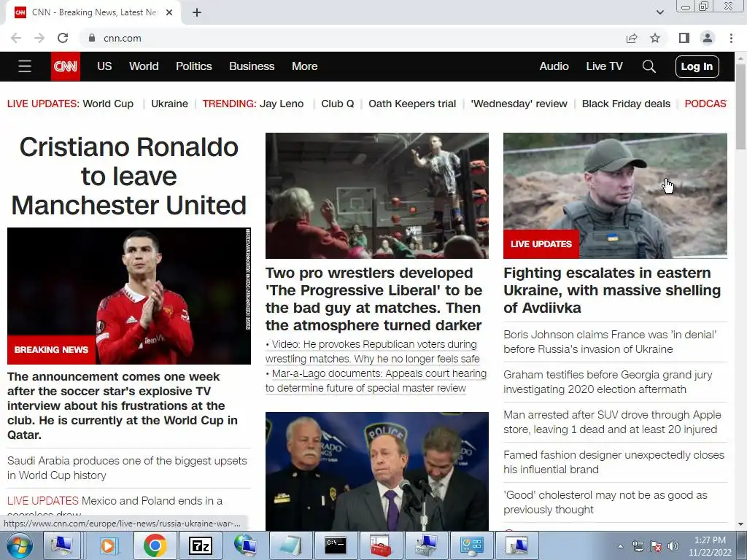
Task: Open the Windows Start orb
Action: 20,545
